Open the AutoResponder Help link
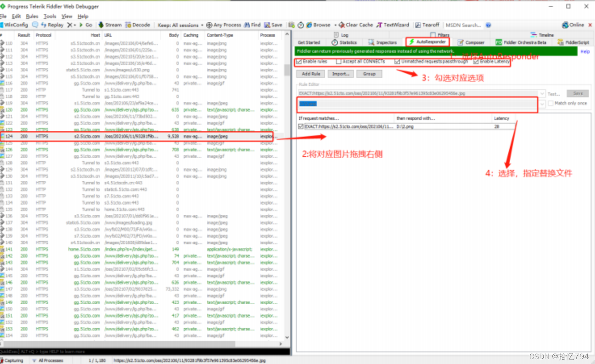 (585, 52)
